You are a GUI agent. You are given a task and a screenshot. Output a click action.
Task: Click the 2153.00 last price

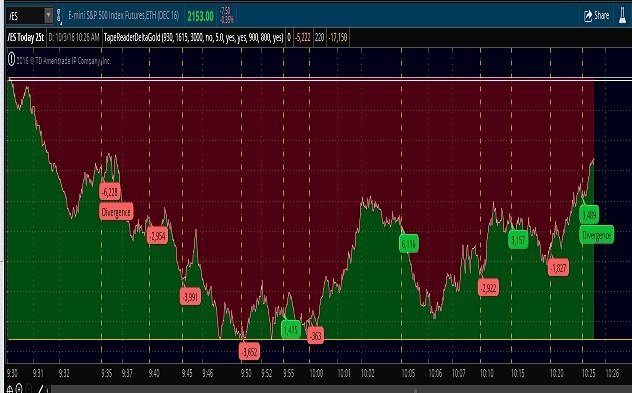click(200, 16)
